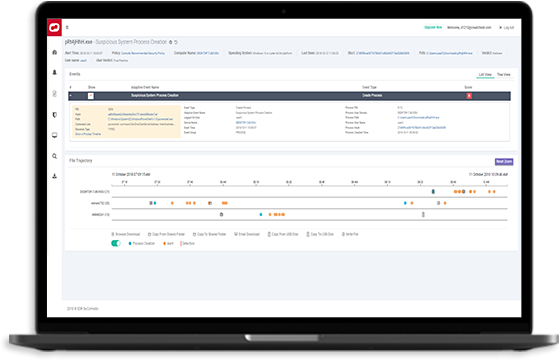
Task: Click Show in Process Timeline link
Action: [x=88, y=134]
